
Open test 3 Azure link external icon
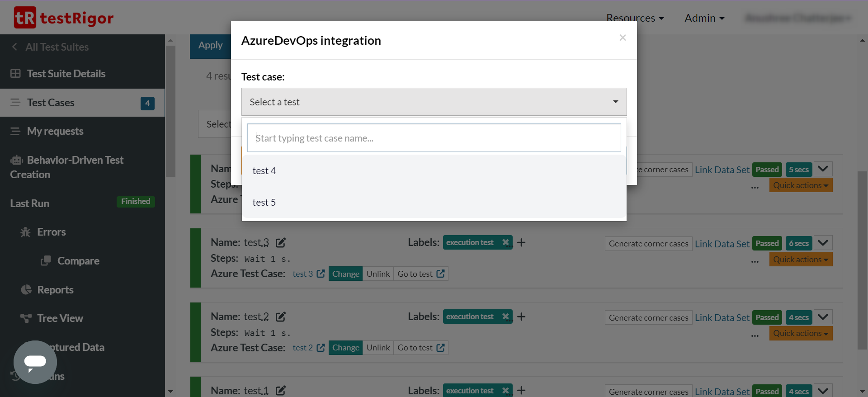click(321, 274)
